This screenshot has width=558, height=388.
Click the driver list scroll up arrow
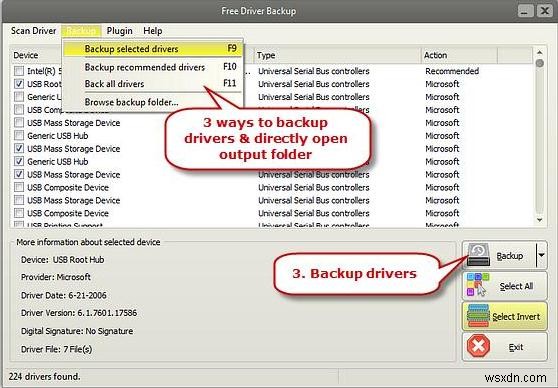(x=540, y=53)
